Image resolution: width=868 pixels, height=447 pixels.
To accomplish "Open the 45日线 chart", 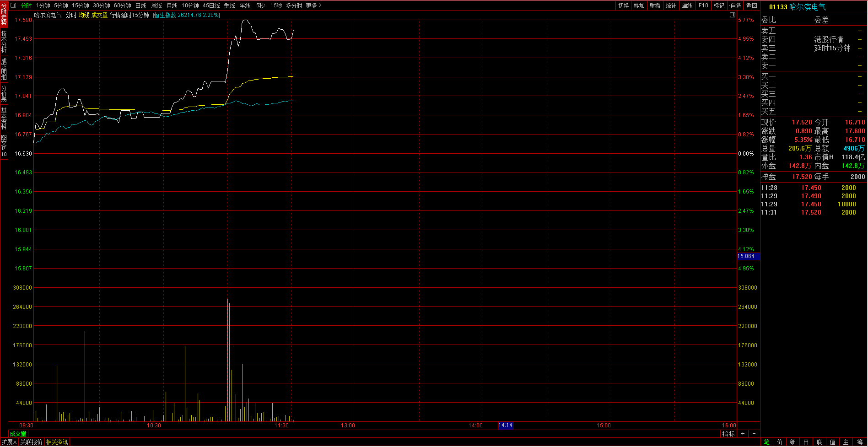I will 211,5.
